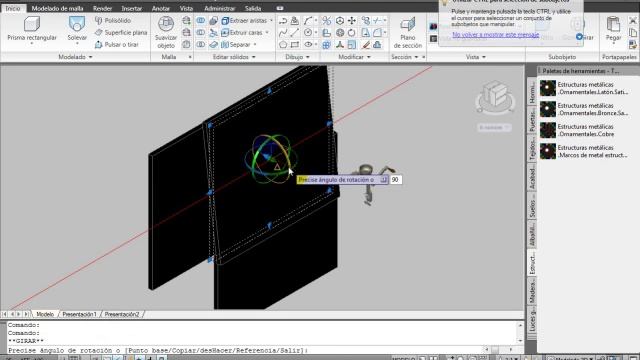Select the Move tool in Modificar panel

(351, 20)
